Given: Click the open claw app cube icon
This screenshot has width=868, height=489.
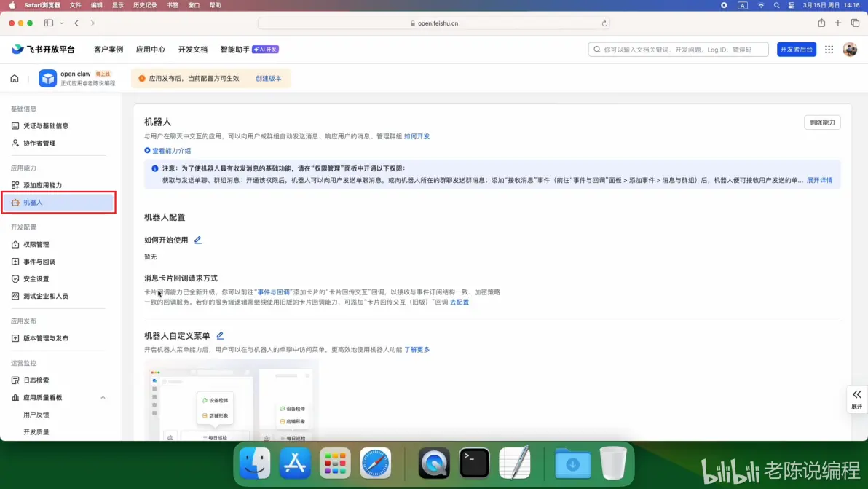Looking at the screenshot, I should 47,79.
